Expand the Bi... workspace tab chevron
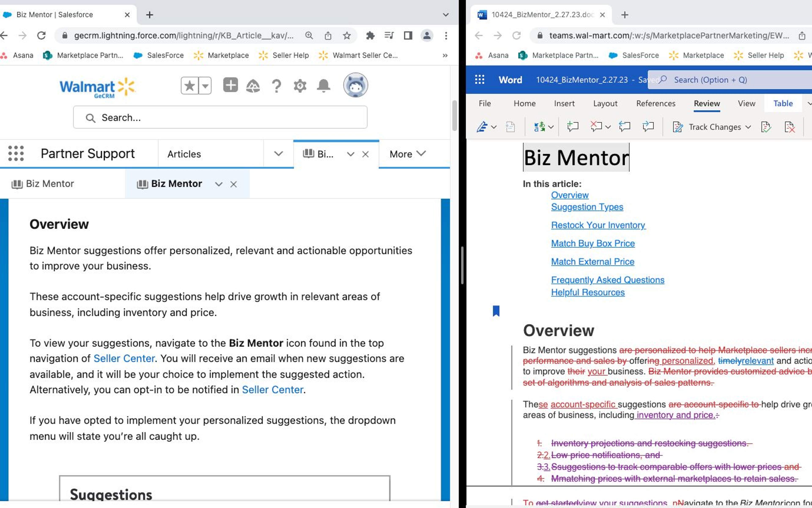 (351, 154)
